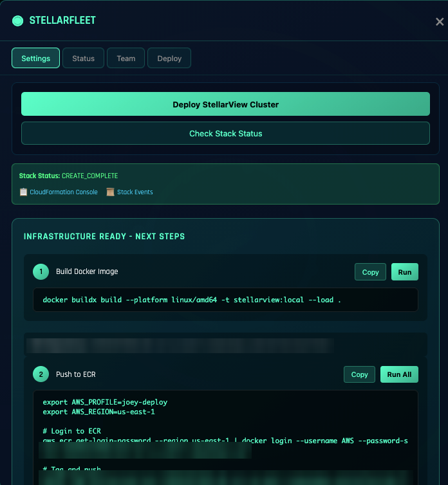Open the Status tab
448x485 pixels.
[x=83, y=58]
